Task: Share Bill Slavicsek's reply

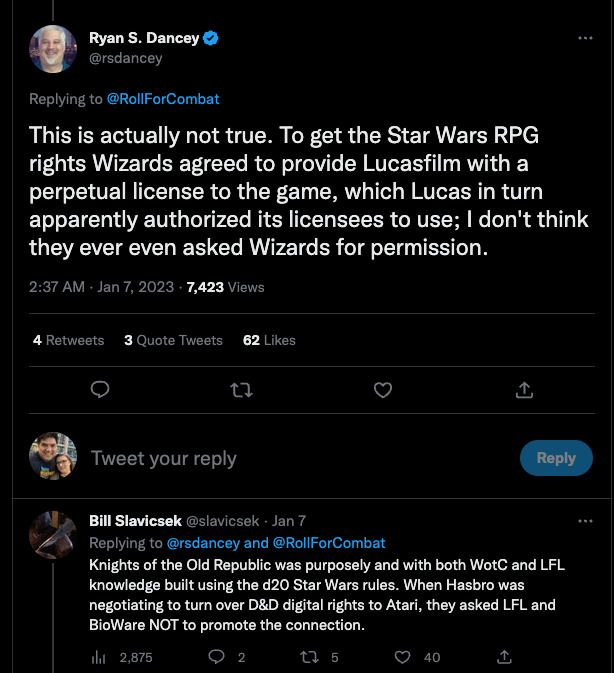Action: pos(506,657)
